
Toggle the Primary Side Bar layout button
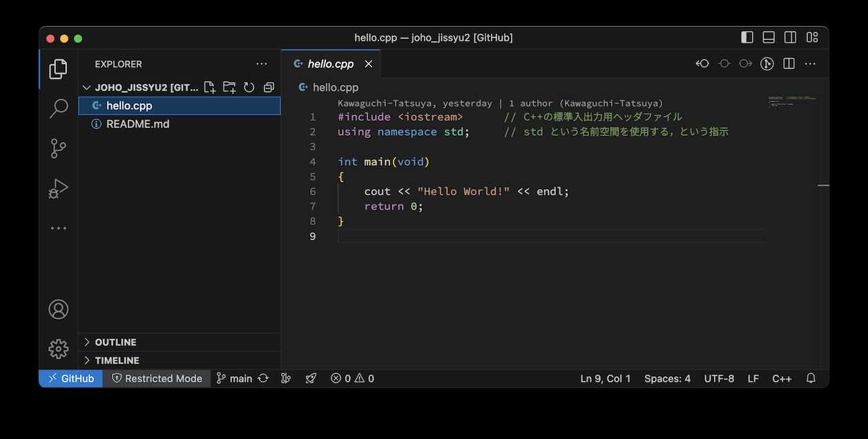click(747, 37)
